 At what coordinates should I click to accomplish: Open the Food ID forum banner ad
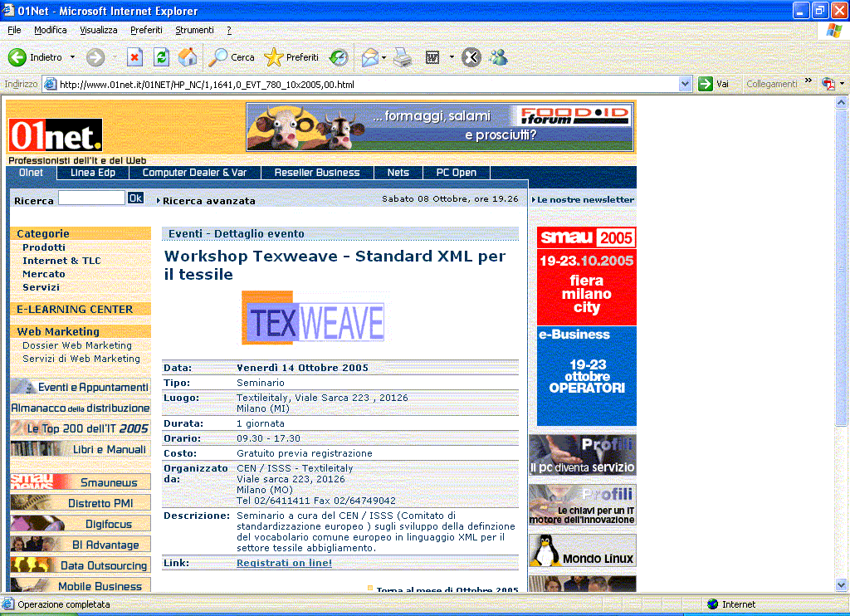(440, 127)
